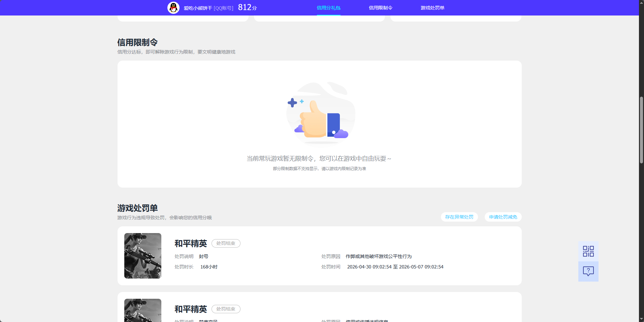
Task: Open the QR code floating icon
Action: pos(588,251)
